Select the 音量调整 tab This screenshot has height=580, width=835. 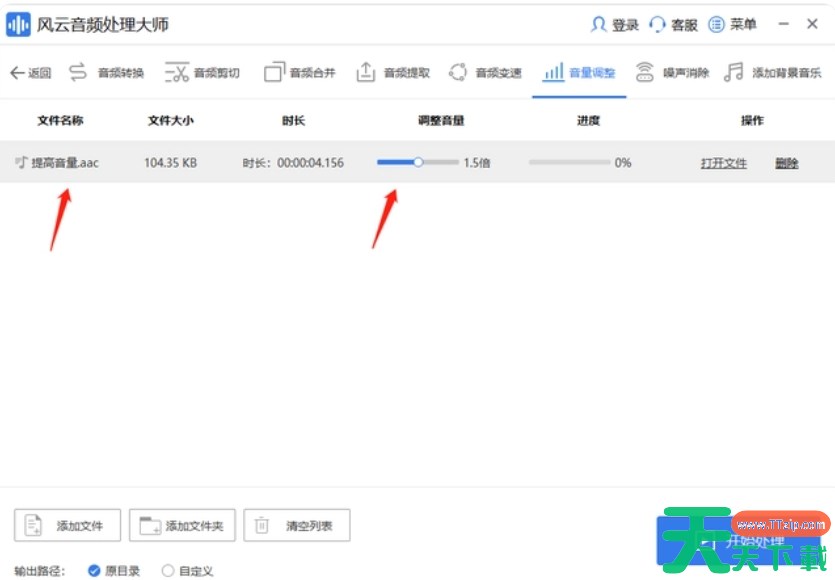[579, 72]
